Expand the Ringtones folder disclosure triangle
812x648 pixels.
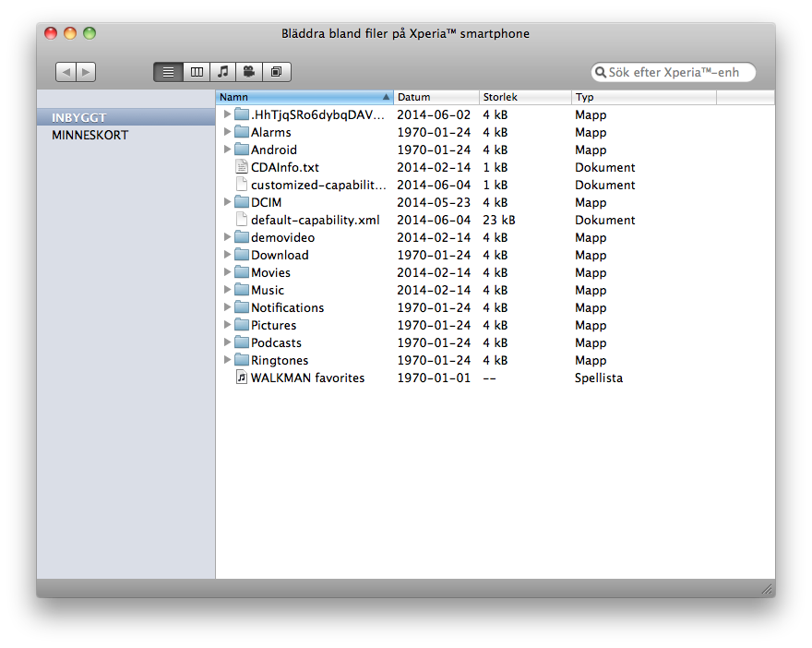(x=227, y=360)
